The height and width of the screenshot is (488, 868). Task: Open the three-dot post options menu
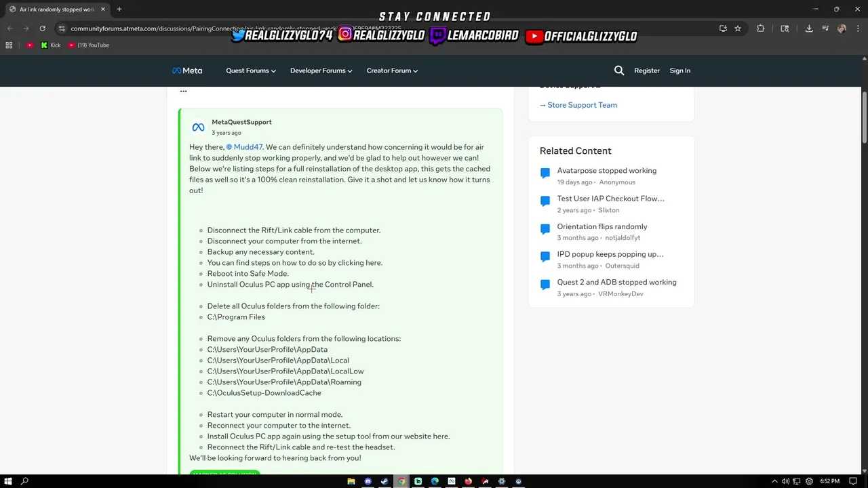pyautogui.click(x=183, y=91)
